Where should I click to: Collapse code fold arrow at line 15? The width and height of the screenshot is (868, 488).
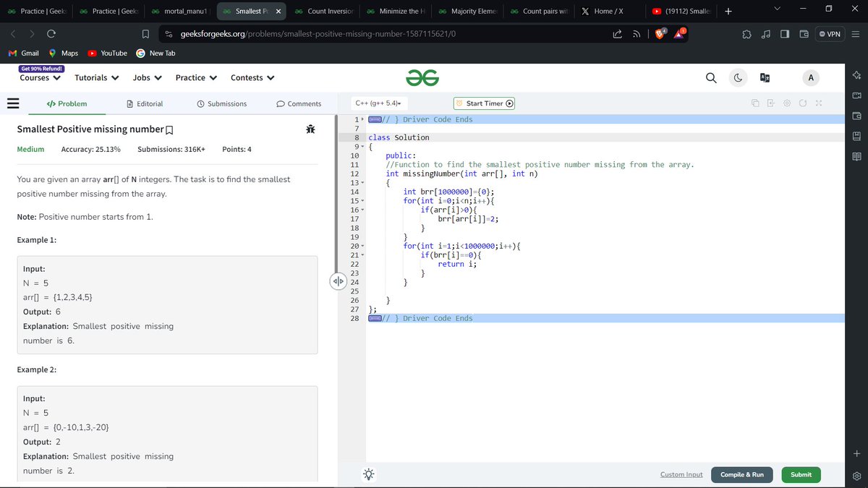click(362, 201)
